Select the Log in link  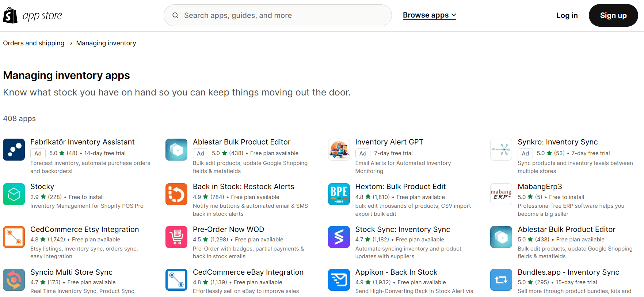(567, 15)
